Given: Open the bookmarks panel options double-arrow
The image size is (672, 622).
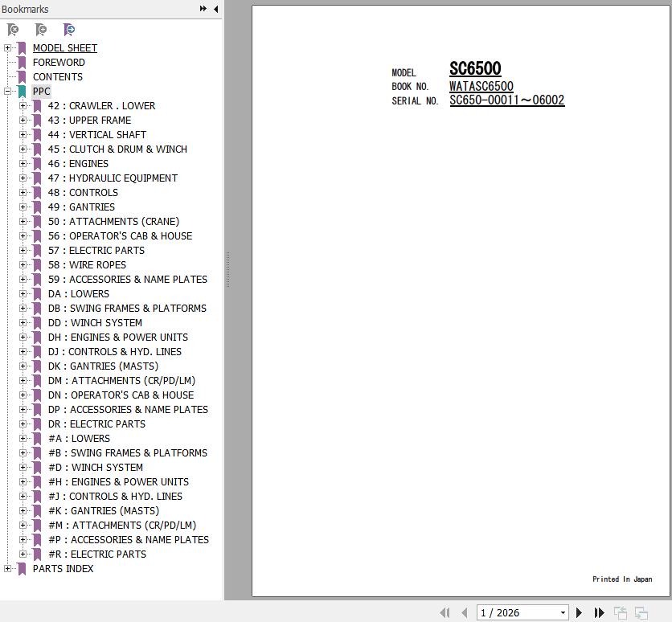Looking at the screenshot, I should [203, 9].
